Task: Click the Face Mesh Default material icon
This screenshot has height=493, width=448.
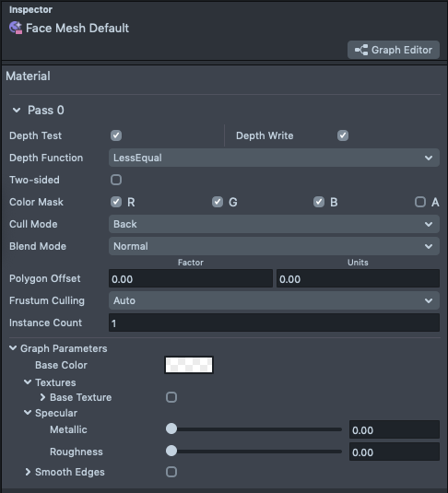Action: (x=16, y=28)
